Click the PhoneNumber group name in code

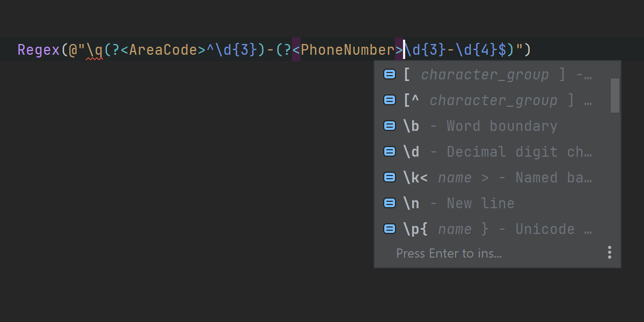pos(347,50)
